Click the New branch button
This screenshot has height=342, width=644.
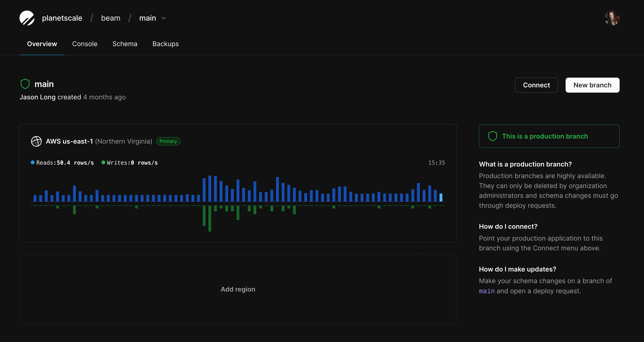592,85
